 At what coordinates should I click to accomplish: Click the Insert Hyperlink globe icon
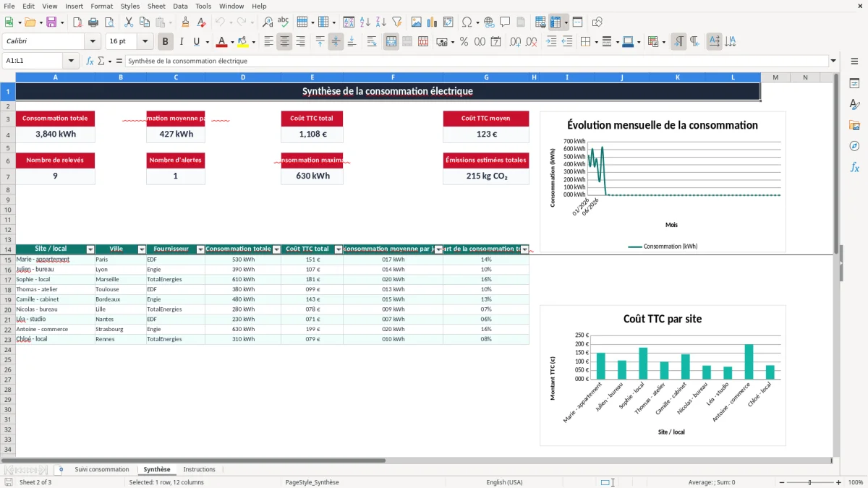489,22
